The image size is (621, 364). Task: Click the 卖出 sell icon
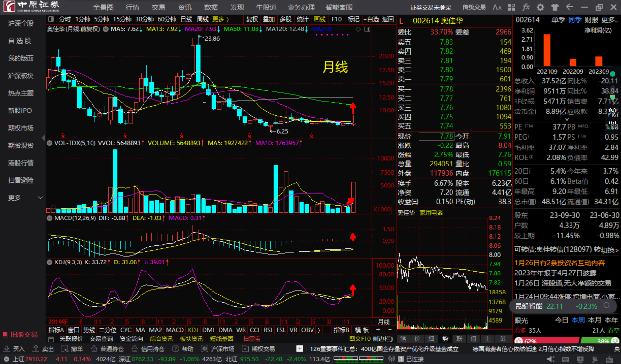pyautogui.click(x=36, y=349)
